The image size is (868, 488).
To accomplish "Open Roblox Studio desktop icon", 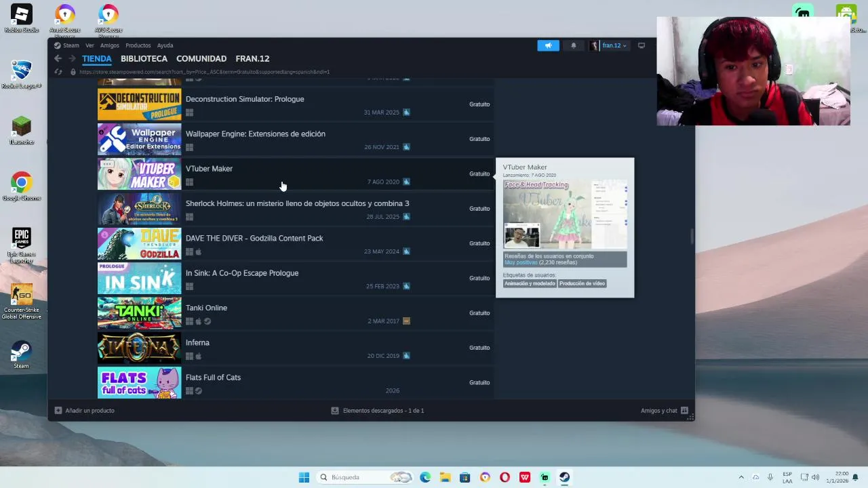I will click(x=22, y=18).
